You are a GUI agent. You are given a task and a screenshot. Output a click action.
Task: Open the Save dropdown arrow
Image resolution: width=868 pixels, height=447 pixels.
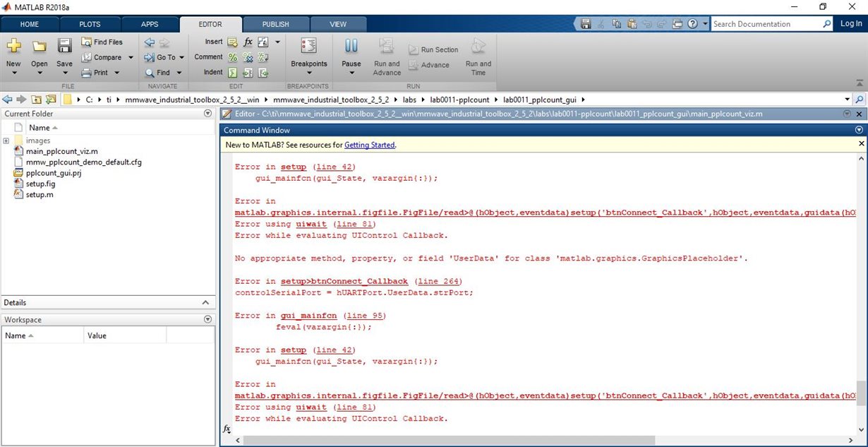[64, 73]
